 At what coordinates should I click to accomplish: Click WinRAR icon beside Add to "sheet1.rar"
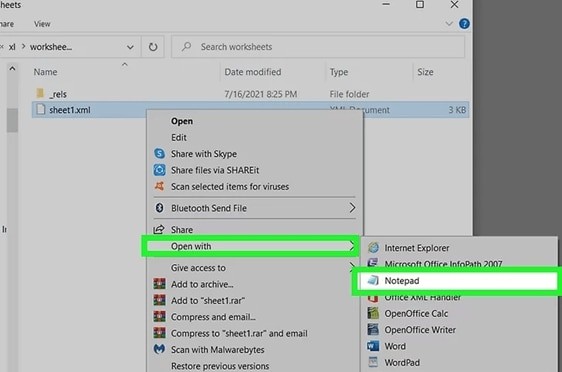click(159, 300)
